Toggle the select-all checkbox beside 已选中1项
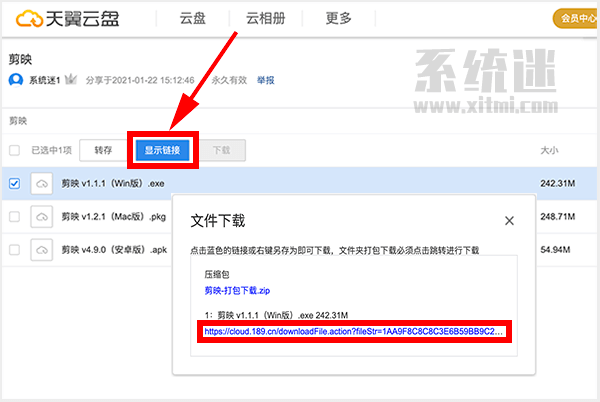The width and height of the screenshot is (600, 402). 15,150
